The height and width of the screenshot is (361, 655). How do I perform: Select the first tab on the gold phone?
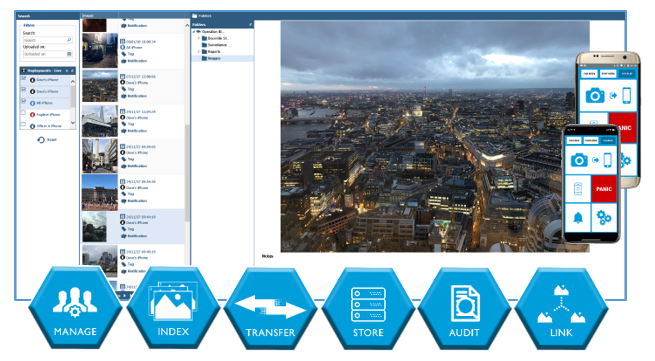(589, 74)
